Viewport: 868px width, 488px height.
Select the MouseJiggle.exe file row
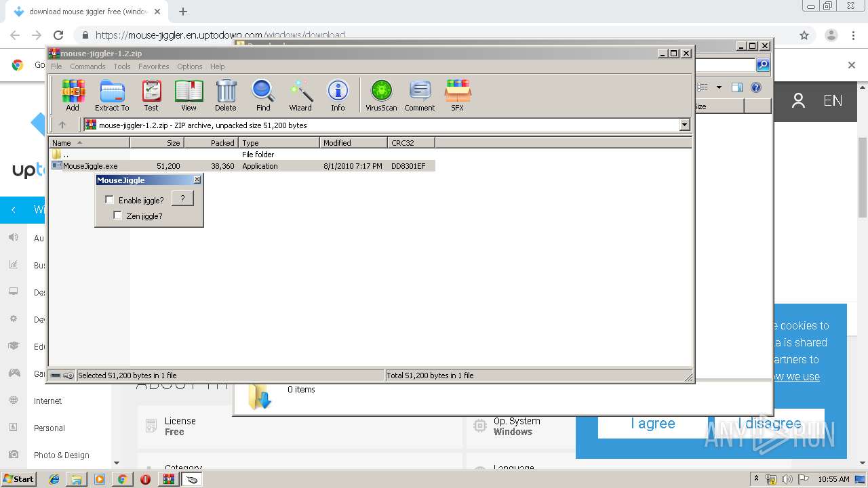(243, 166)
